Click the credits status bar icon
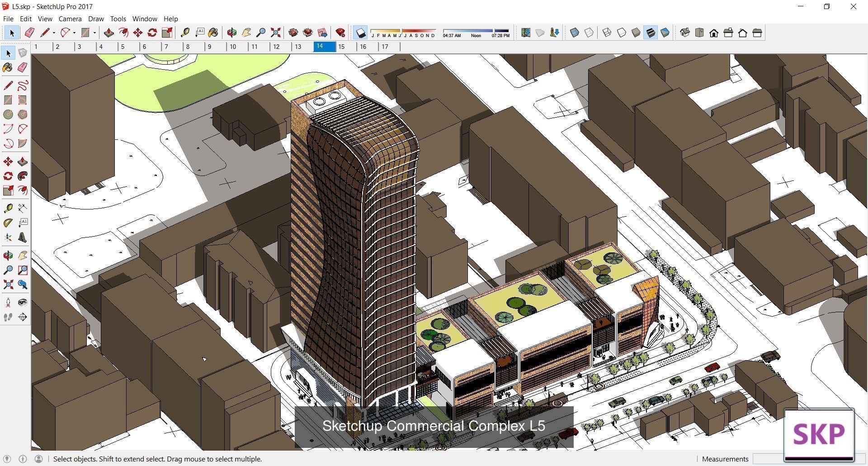This screenshot has width=868, height=466. [23, 459]
